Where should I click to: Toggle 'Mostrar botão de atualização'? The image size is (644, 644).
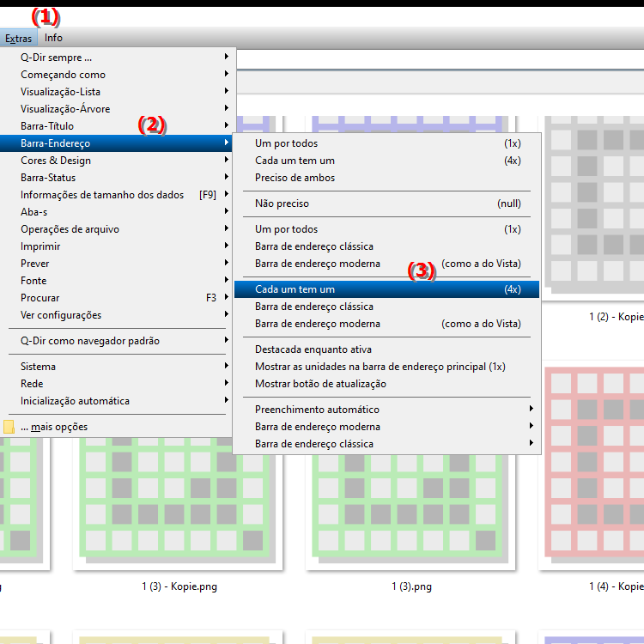pos(386,384)
